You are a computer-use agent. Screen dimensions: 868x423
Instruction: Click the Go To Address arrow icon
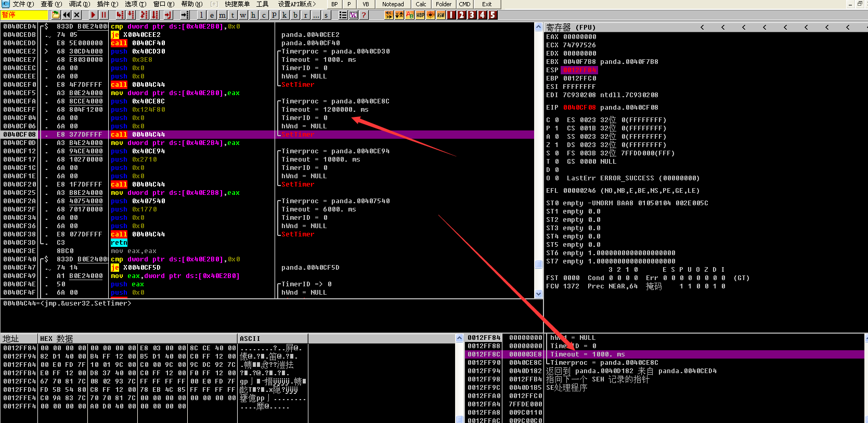185,15
